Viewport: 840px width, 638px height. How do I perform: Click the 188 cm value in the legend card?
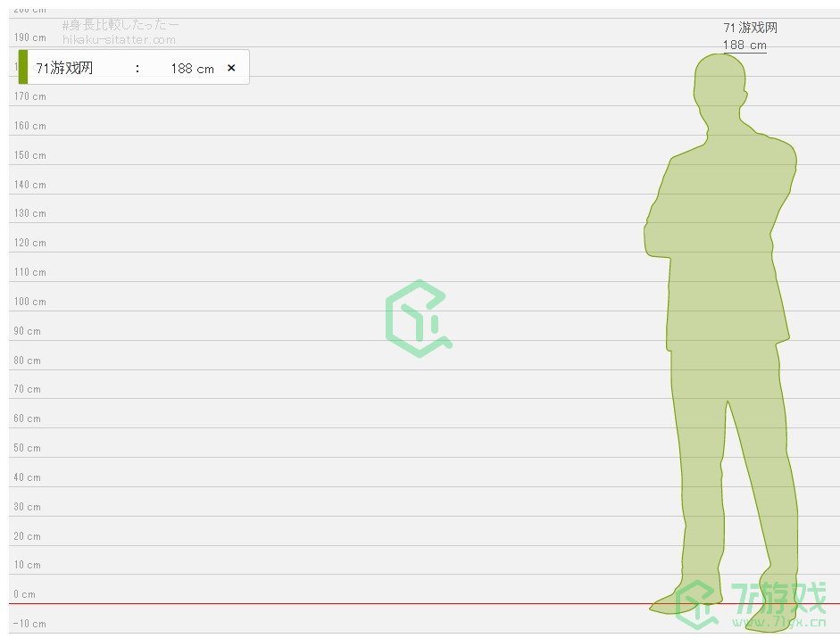pyautogui.click(x=192, y=69)
